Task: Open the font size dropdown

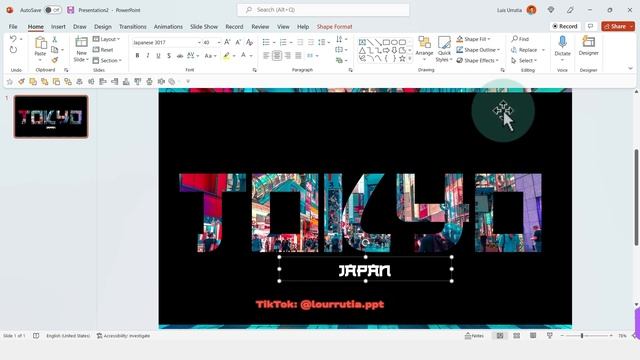Action: tap(219, 42)
